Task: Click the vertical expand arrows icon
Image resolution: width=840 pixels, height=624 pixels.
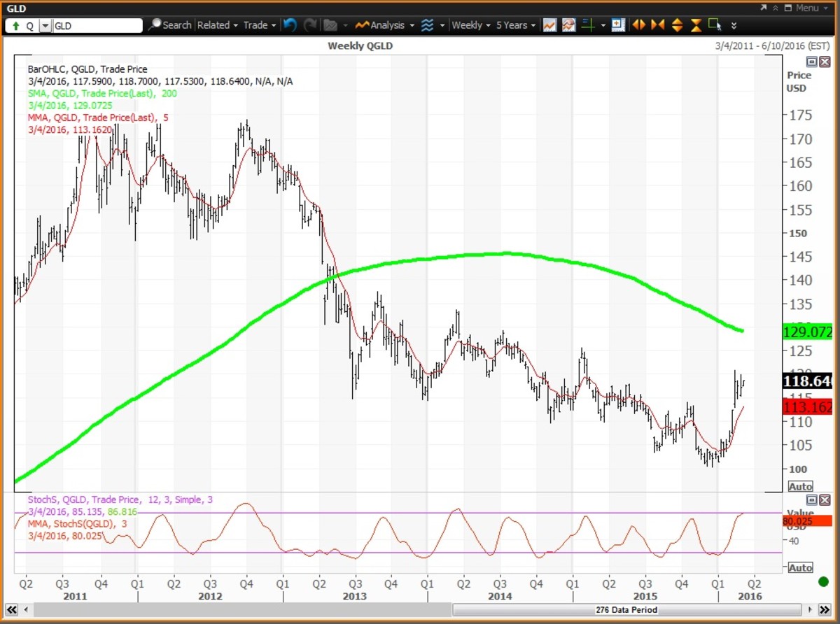Action: [x=677, y=25]
